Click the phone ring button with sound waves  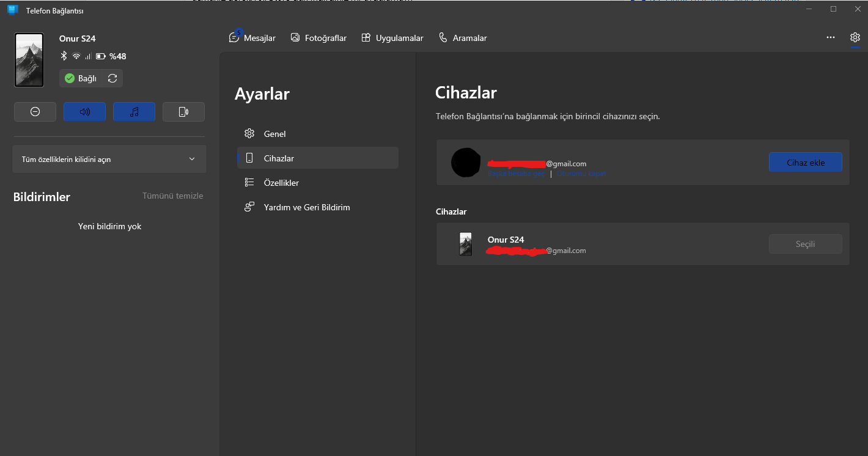(x=183, y=112)
